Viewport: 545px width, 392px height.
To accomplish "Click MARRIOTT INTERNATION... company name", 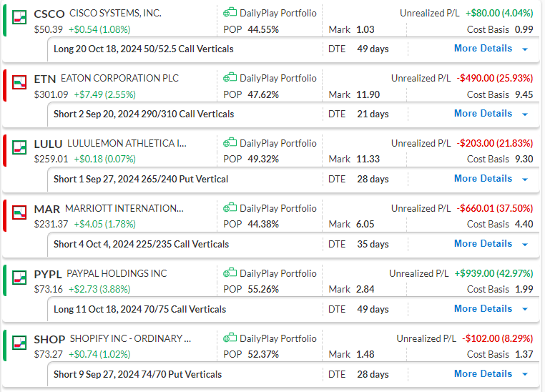I will click(124, 208).
